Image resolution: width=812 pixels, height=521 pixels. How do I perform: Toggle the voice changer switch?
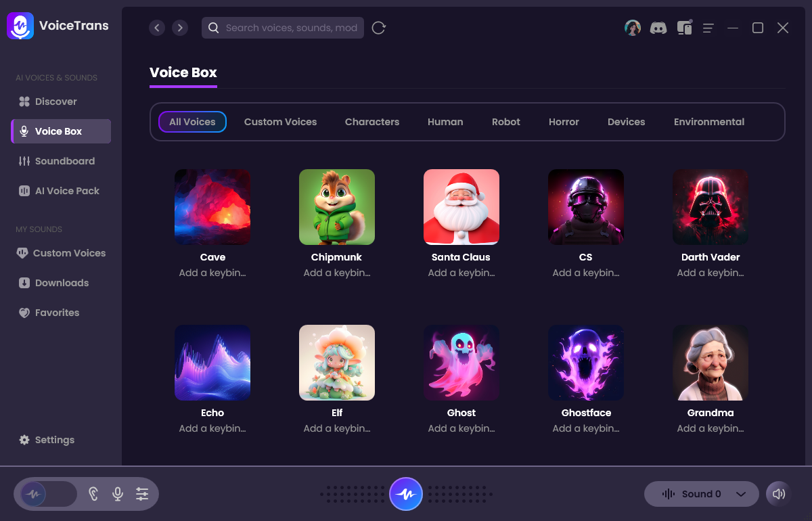click(46, 494)
